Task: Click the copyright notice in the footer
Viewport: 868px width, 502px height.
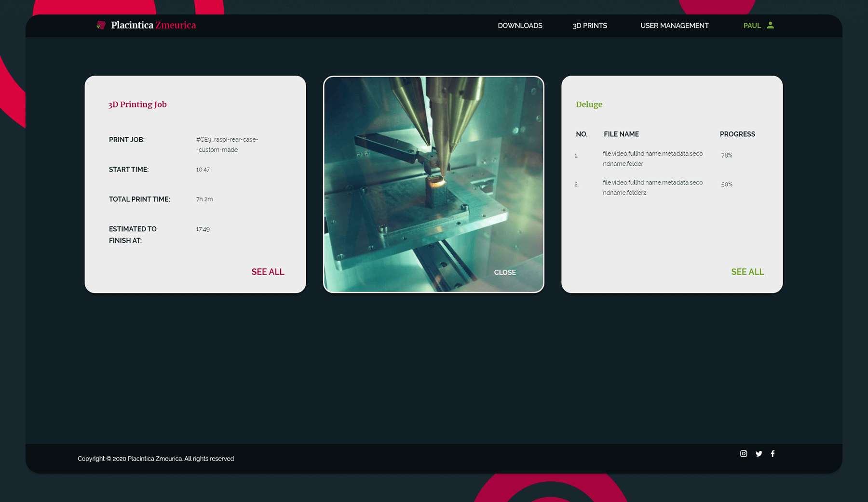Action: pos(156,459)
